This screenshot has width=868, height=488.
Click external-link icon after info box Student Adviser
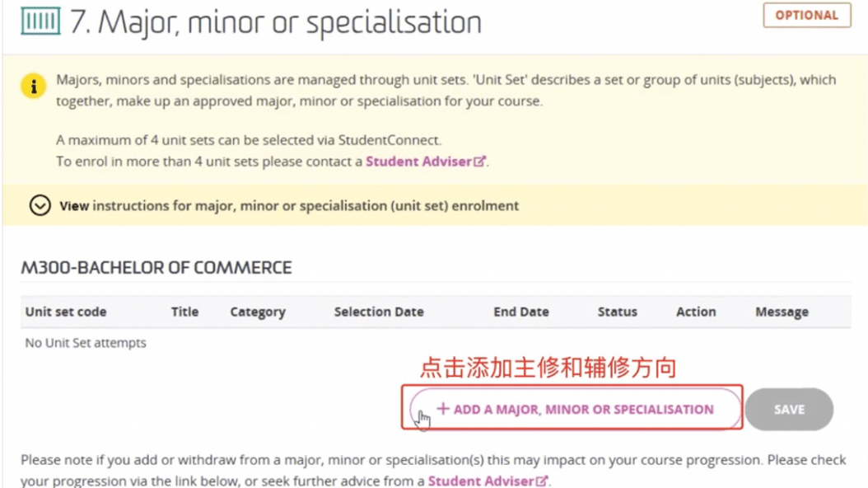click(479, 162)
